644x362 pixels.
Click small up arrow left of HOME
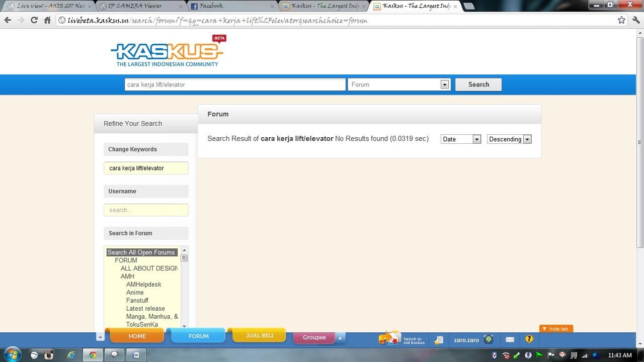coord(100,337)
